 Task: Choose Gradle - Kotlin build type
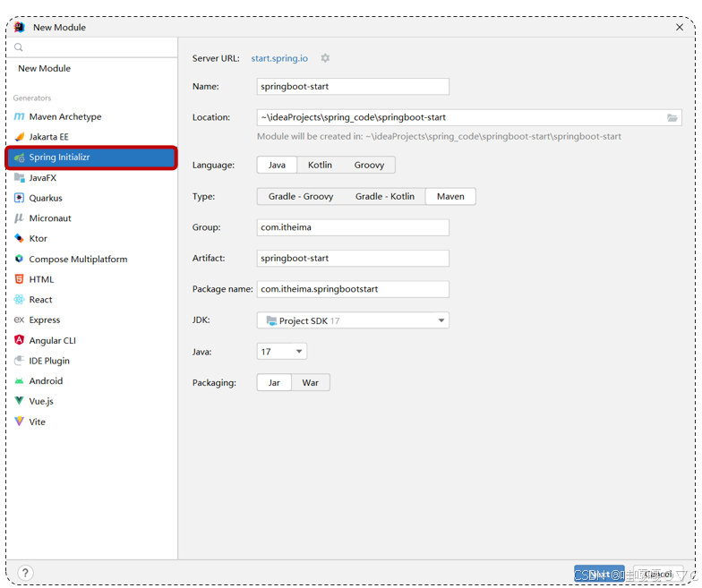click(385, 197)
